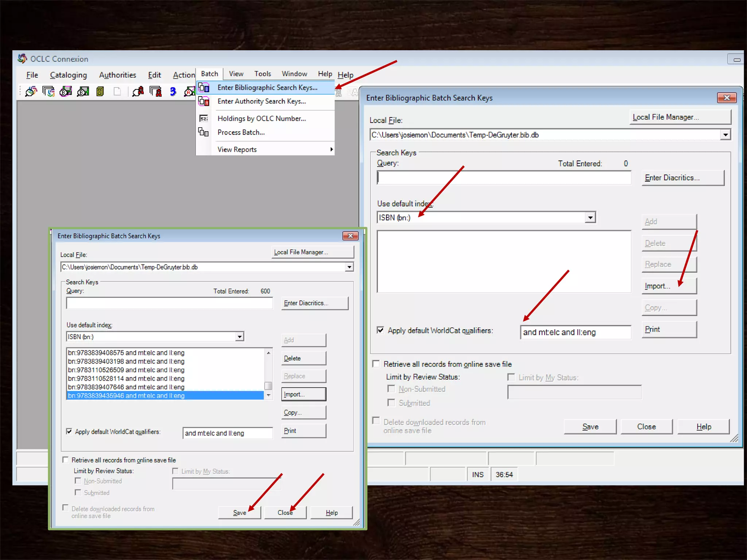Expand the ISBN (bn:) default index dropdown in right dialog
The height and width of the screenshot is (560, 747).
click(x=590, y=218)
